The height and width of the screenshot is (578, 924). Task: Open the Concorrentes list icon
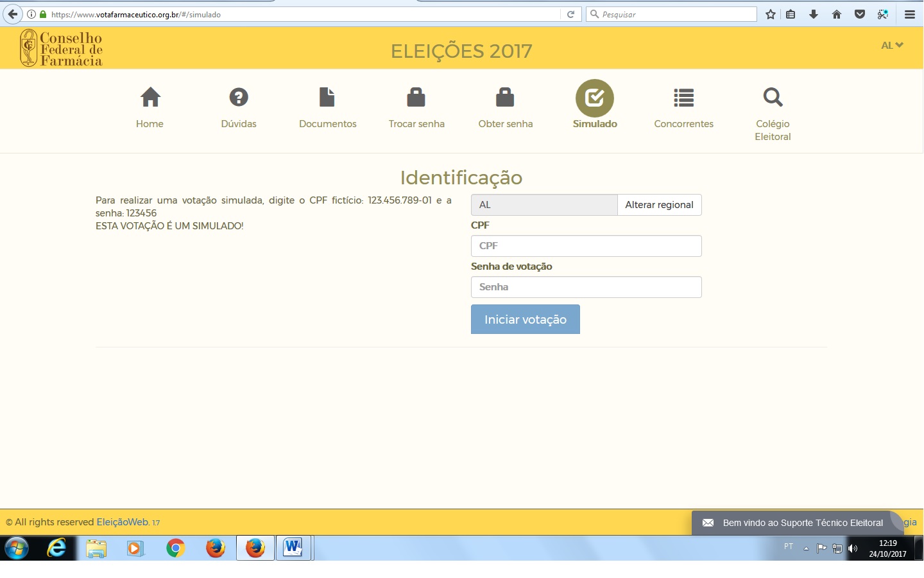point(683,98)
